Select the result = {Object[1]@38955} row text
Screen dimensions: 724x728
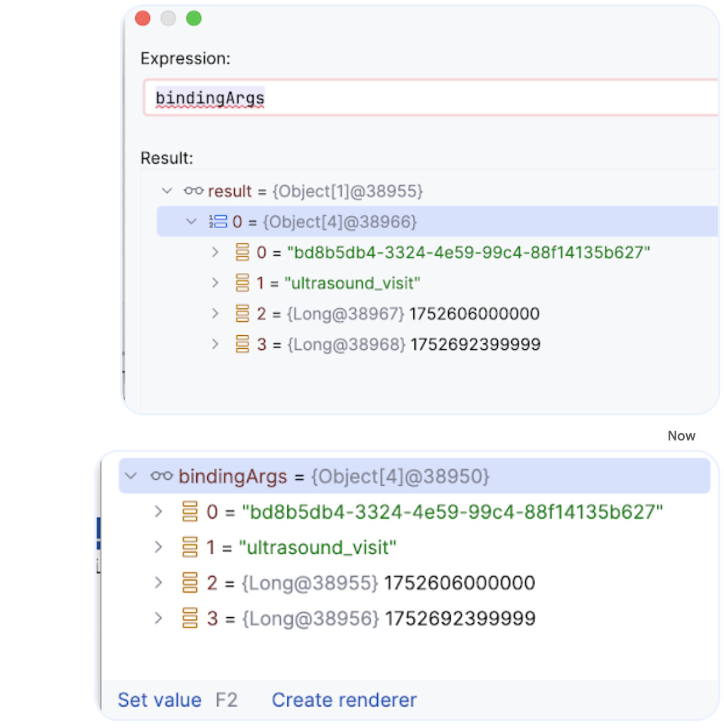pos(316,191)
